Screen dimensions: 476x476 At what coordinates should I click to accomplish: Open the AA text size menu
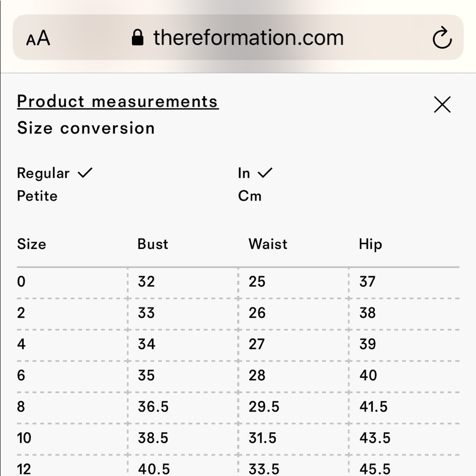click(38, 39)
